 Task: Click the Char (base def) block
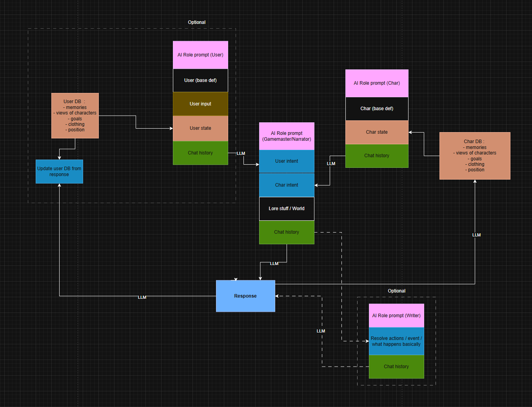377,109
